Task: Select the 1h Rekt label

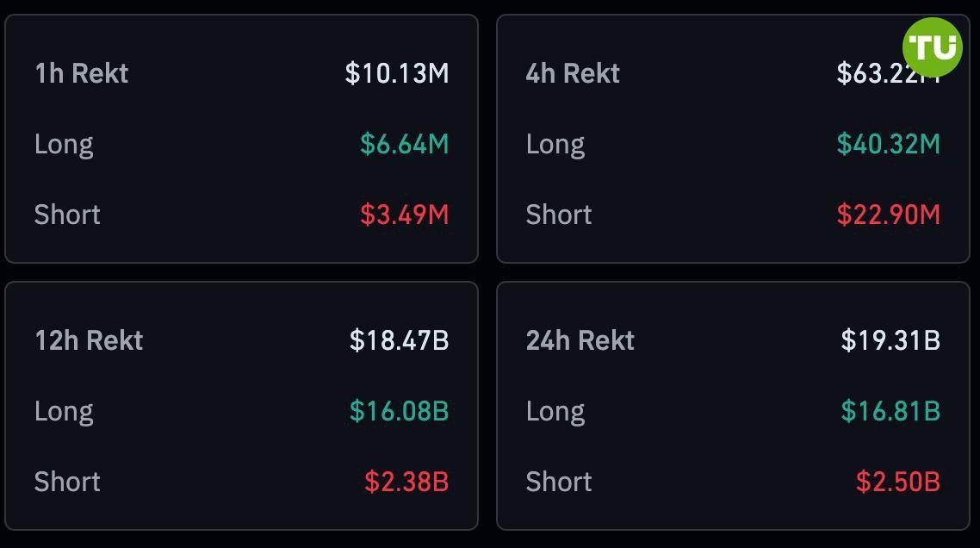Action: pos(81,73)
